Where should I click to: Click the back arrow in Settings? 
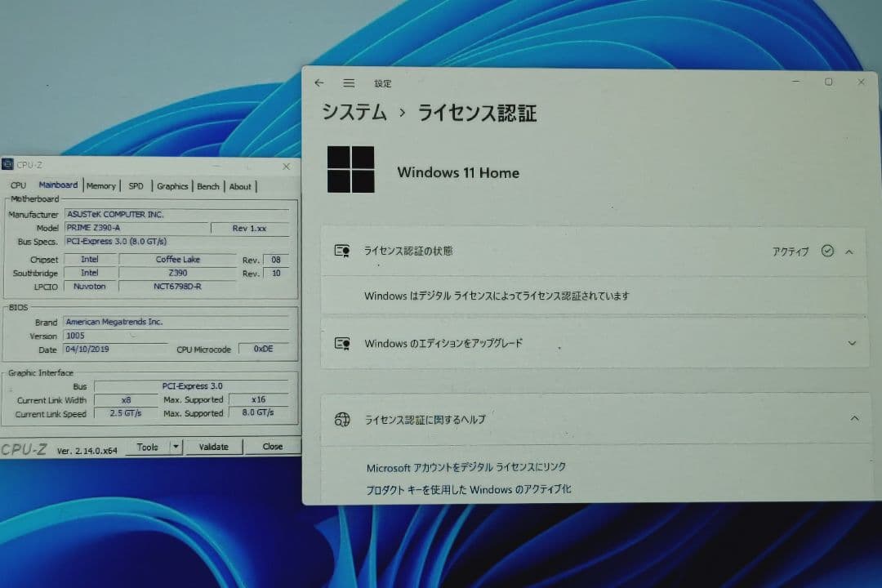(x=319, y=82)
